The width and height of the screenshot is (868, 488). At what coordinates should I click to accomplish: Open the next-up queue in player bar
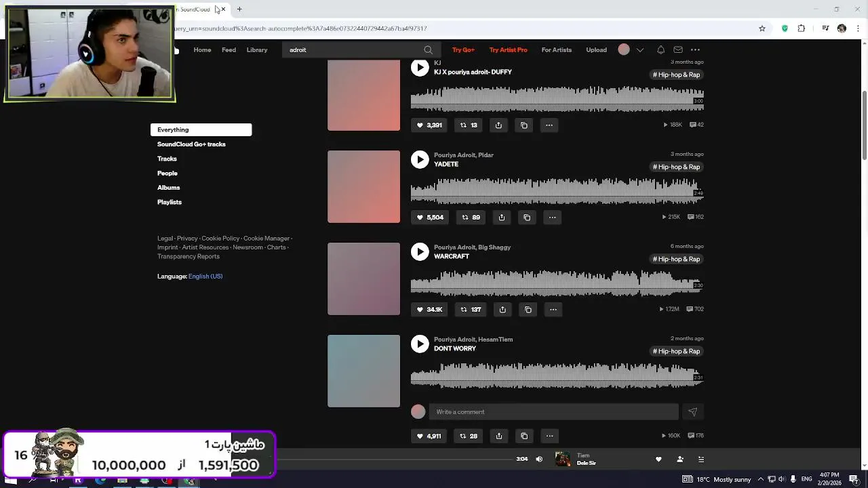pyautogui.click(x=701, y=459)
